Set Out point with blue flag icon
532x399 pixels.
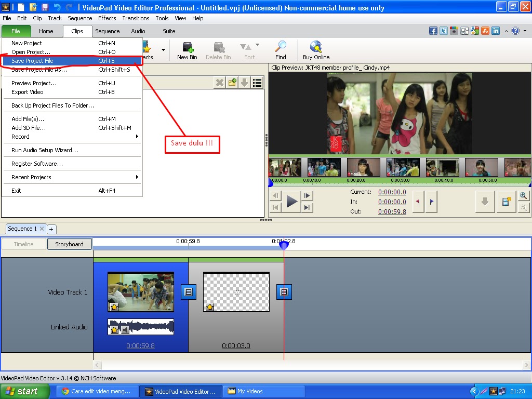pos(431,202)
